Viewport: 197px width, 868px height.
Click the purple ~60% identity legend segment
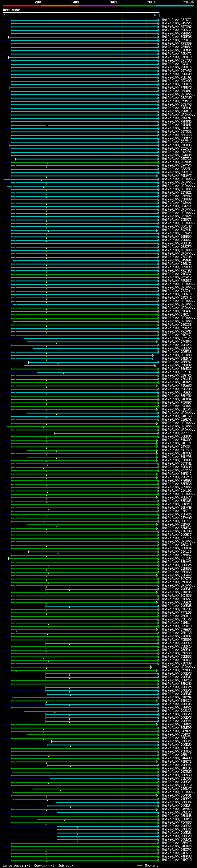(99, 6)
